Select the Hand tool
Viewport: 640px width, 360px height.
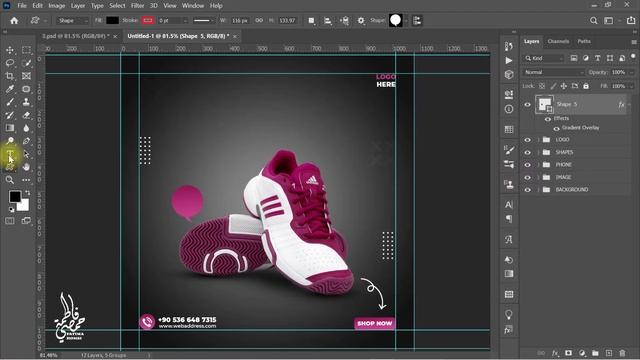pyautogui.click(x=26, y=167)
